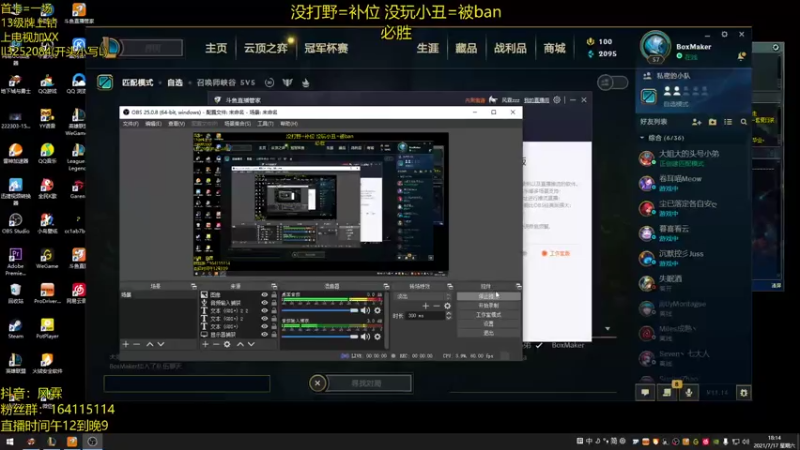
Task: Open League client settings gear at top right
Action: point(724,34)
